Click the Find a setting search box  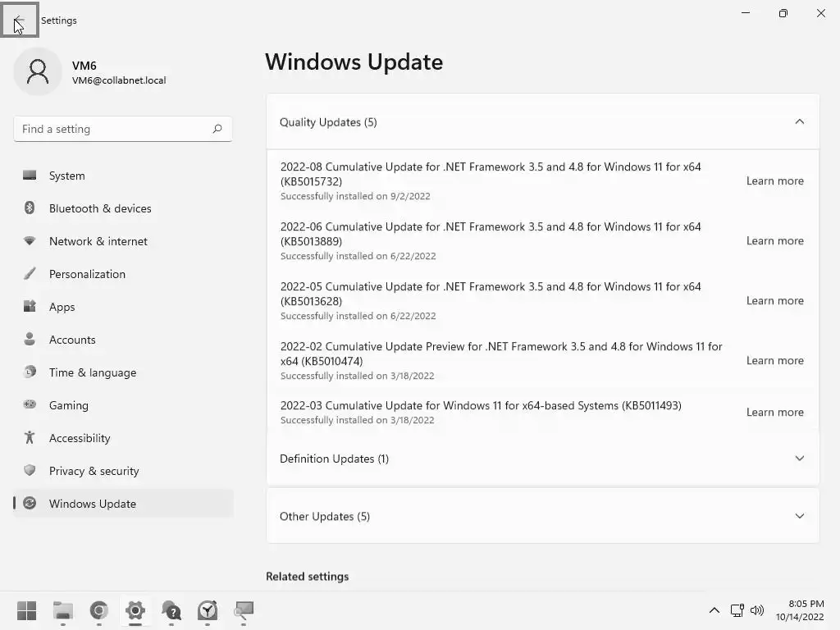point(123,129)
